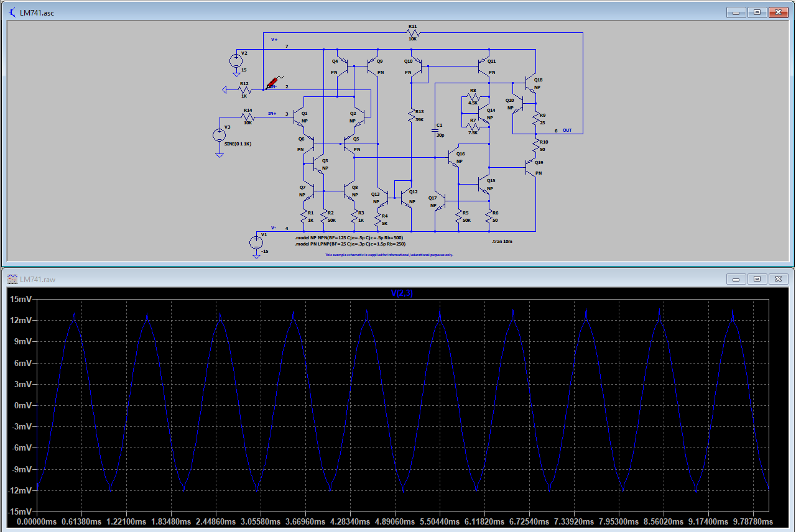The image size is (796, 532).
Task: Pick the R2 50K resistor
Action: pos(323,216)
